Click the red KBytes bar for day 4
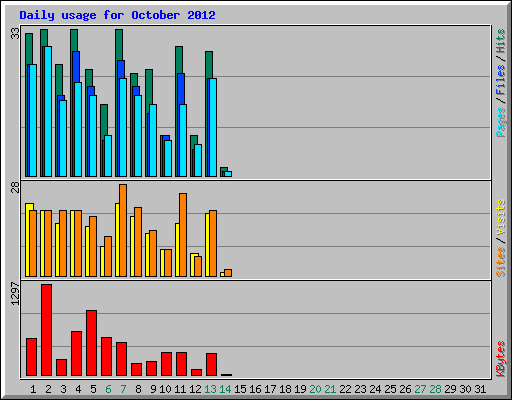 point(76,354)
